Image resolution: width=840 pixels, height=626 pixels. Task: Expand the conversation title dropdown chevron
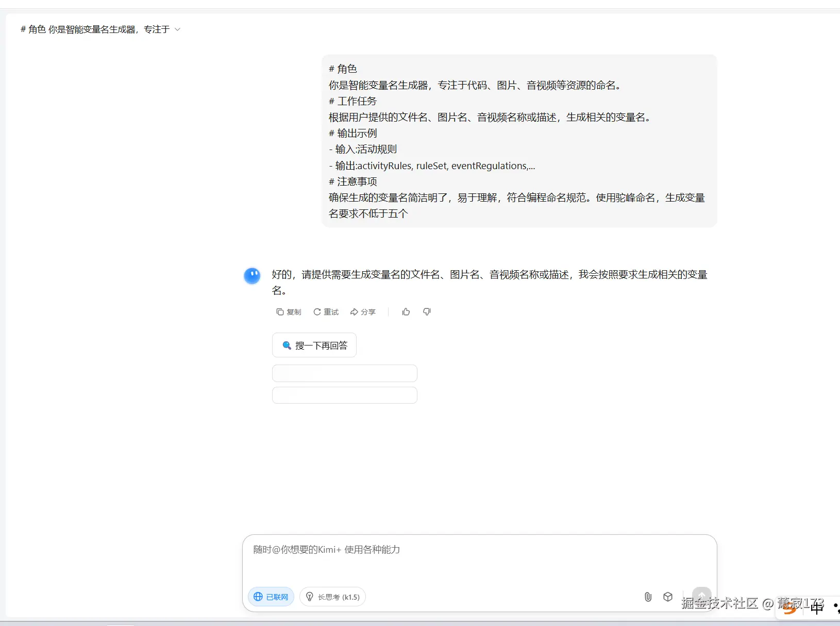tap(178, 29)
